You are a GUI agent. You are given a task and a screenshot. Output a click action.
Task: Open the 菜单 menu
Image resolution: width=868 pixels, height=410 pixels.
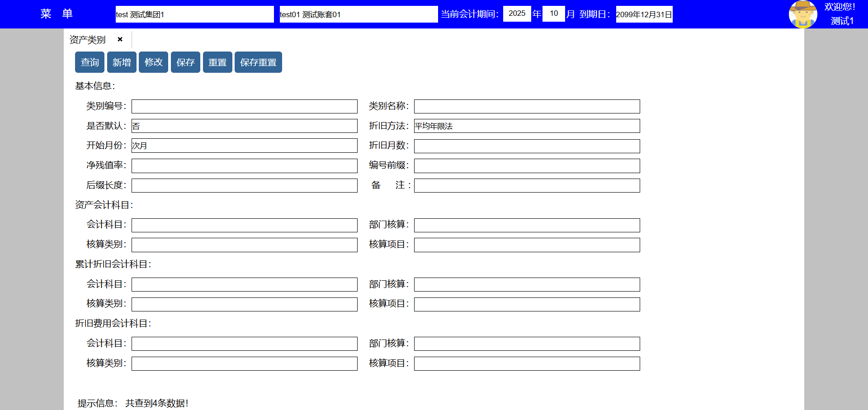pyautogui.click(x=57, y=14)
